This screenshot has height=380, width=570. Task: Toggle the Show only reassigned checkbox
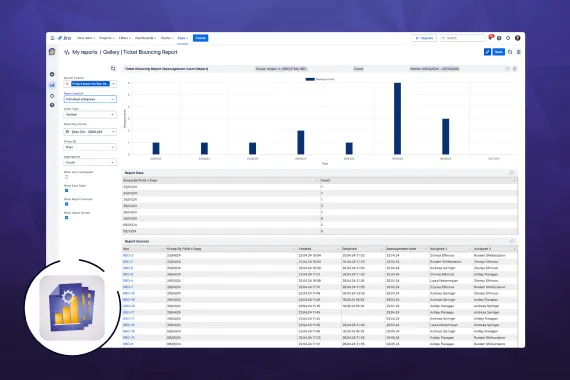point(67,177)
